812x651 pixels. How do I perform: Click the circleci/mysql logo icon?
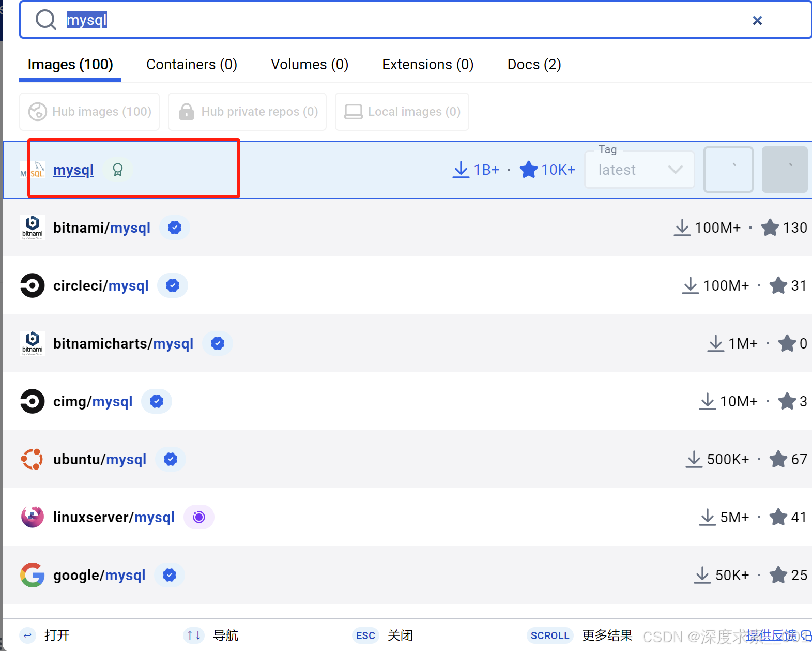pos(32,285)
